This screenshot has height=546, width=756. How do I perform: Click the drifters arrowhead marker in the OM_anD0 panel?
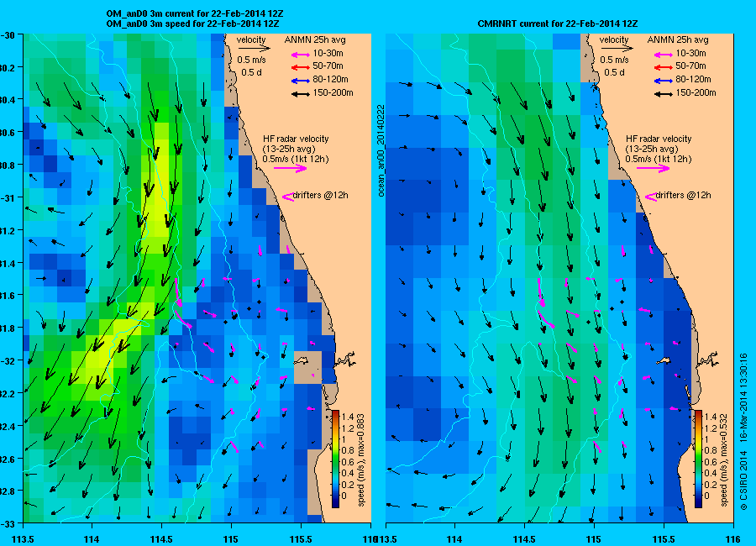[288, 197]
